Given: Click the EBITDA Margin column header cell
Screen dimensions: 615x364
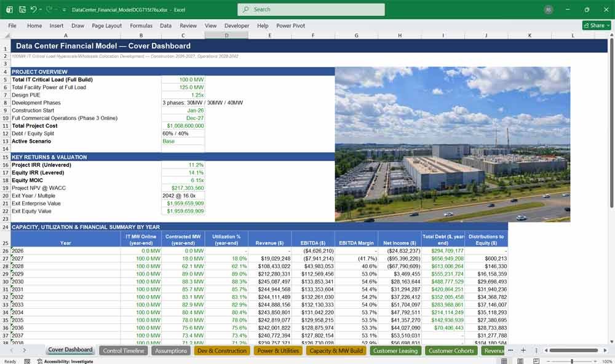Looking at the screenshot, I should (x=356, y=240).
